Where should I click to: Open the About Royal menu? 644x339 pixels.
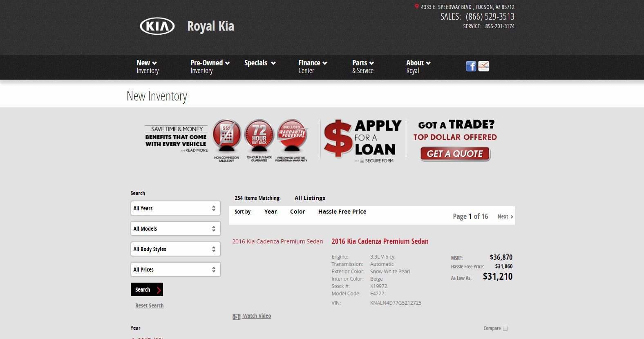(x=418, y=67)
